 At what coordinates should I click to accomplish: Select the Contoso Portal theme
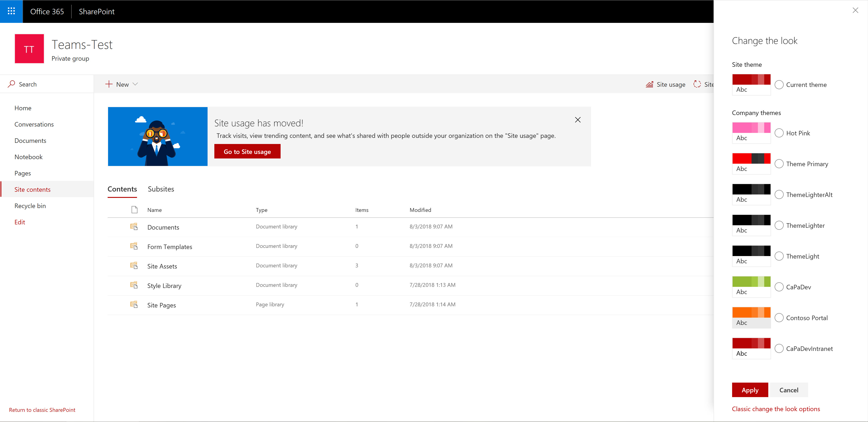coord(779,317)
